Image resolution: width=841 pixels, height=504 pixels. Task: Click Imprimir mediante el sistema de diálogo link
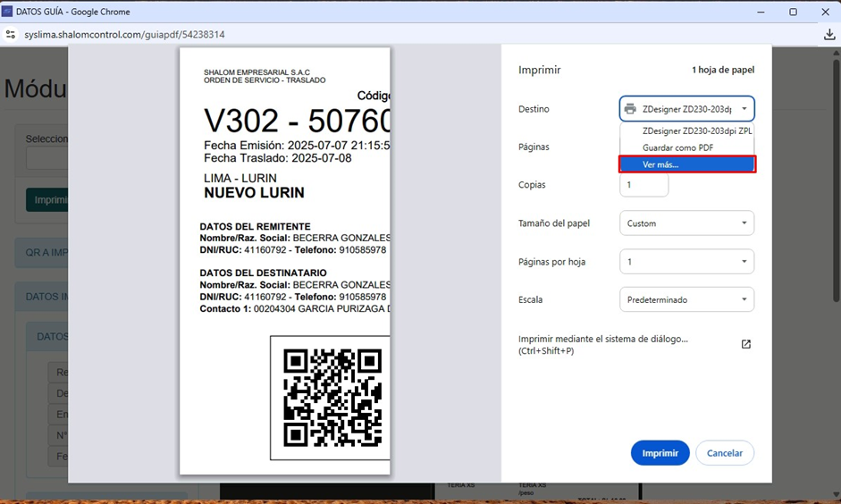(x=603, y=340)
